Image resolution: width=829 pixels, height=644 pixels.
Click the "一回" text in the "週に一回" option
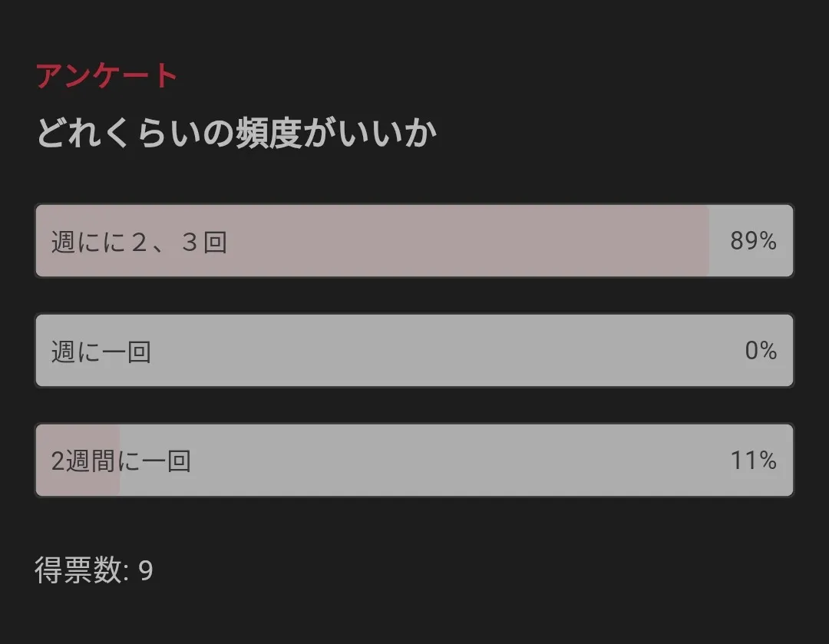point(126,352)
